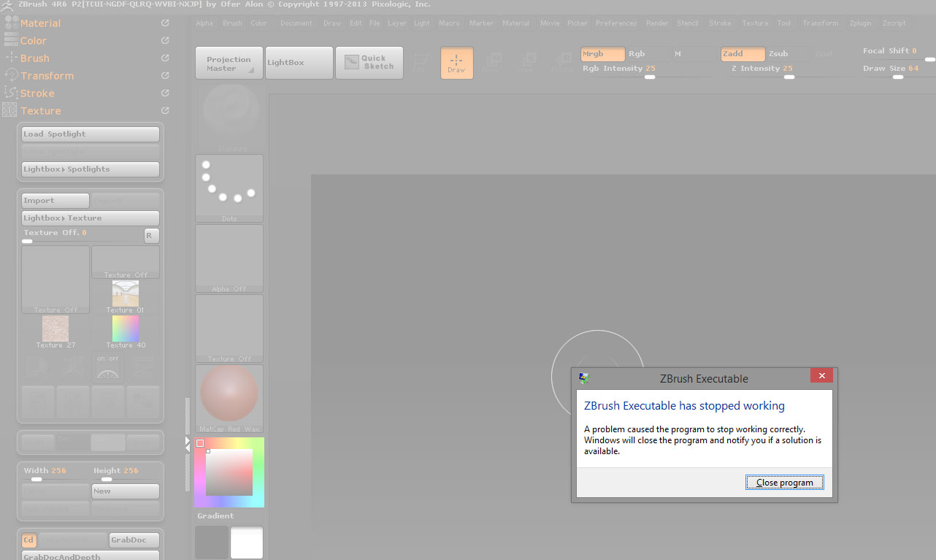Click the GrabDoc button
936x560 pixels.
point(134,540)
